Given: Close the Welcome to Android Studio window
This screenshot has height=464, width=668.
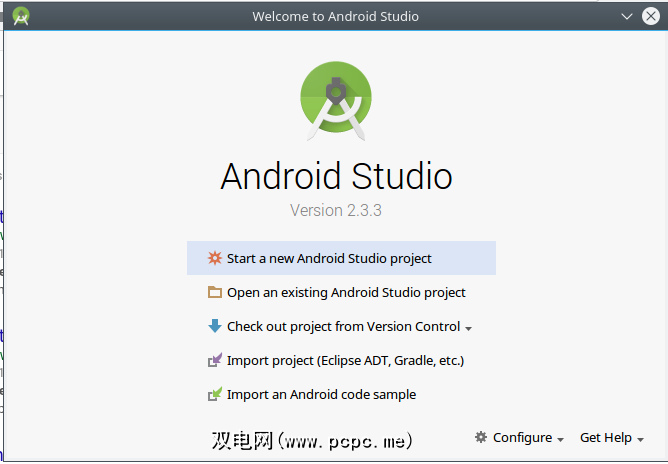Looking at the screenshot, I should pos(651,17).
